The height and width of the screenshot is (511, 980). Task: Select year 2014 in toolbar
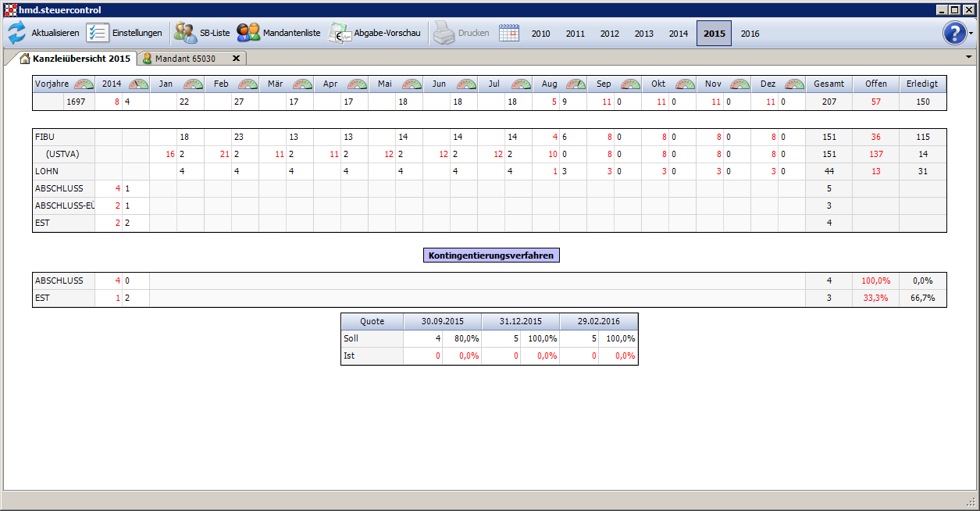678,34
